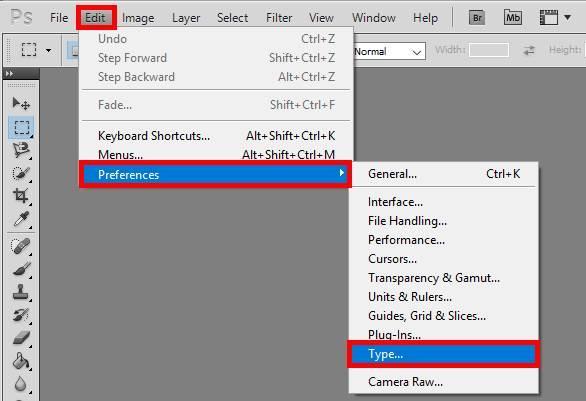Image resolution: width=586 pixels, height=401 pixels.
Task: Open the Normal style dropdown
Action: pyautogui.click(x=389, y=52)
